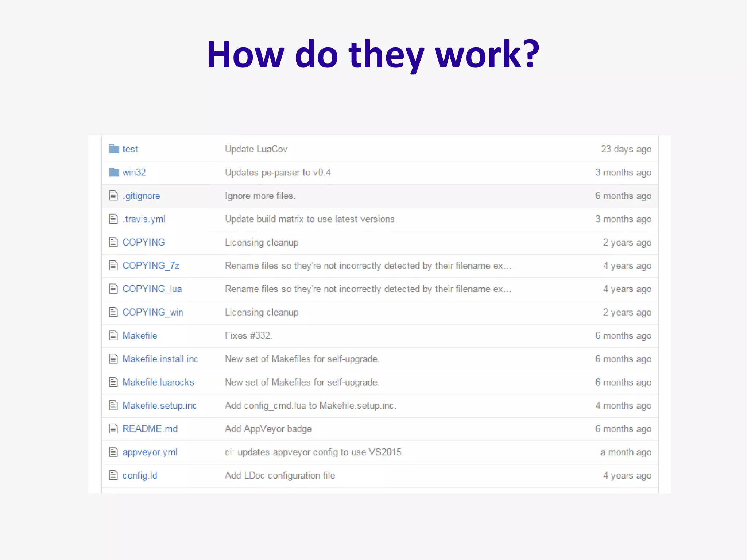Click the file icon beside .travis.yml
Viewport: 747px width, 560px height.
(113, 219)
